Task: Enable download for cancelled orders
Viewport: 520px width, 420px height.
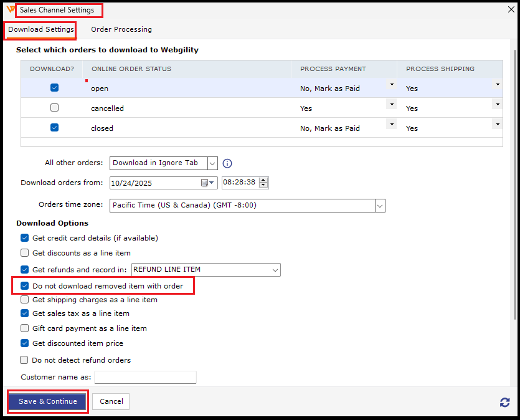Action: tap(54, 108)
